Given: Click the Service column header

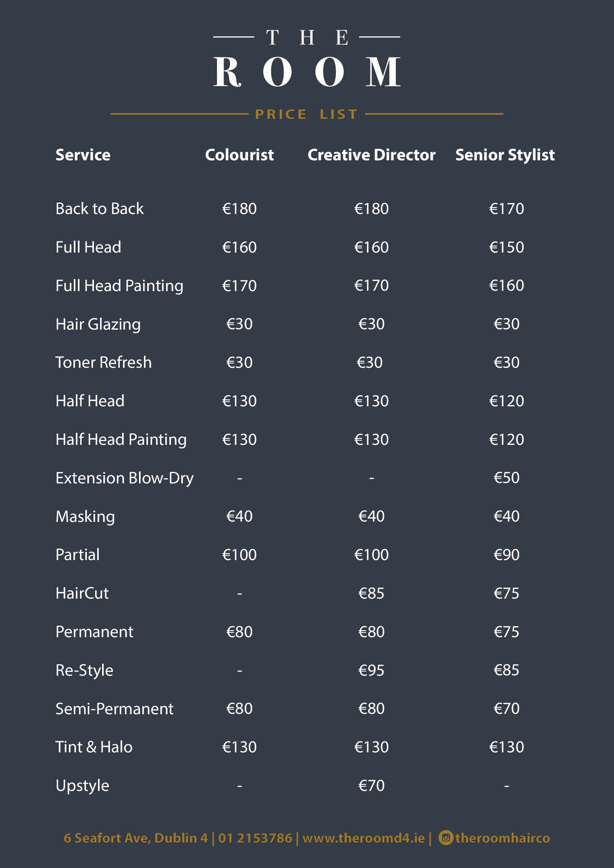Looking at the screenshot, I should coord(83,155).
